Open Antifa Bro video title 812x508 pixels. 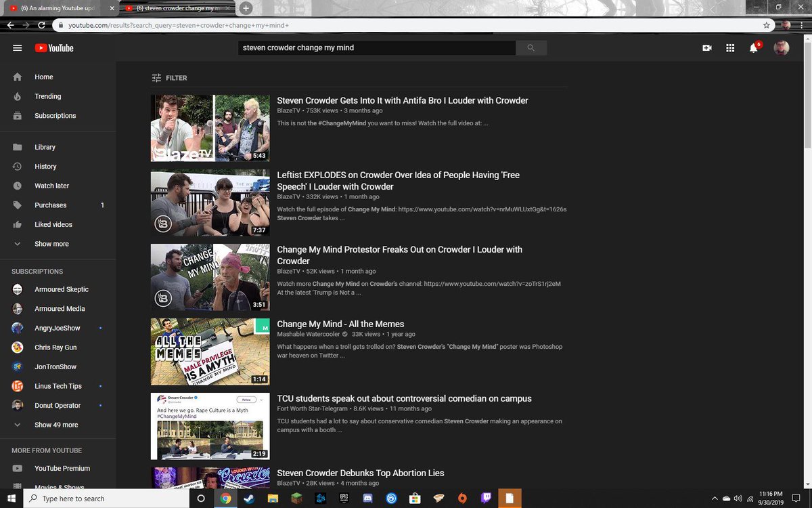[403, 100]
